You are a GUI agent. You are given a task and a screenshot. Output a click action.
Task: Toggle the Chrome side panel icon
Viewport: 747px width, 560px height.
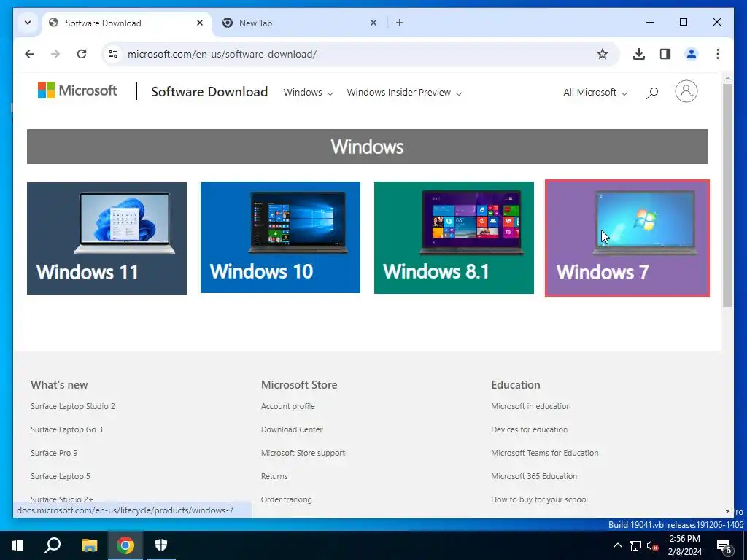tap(665, 54)
